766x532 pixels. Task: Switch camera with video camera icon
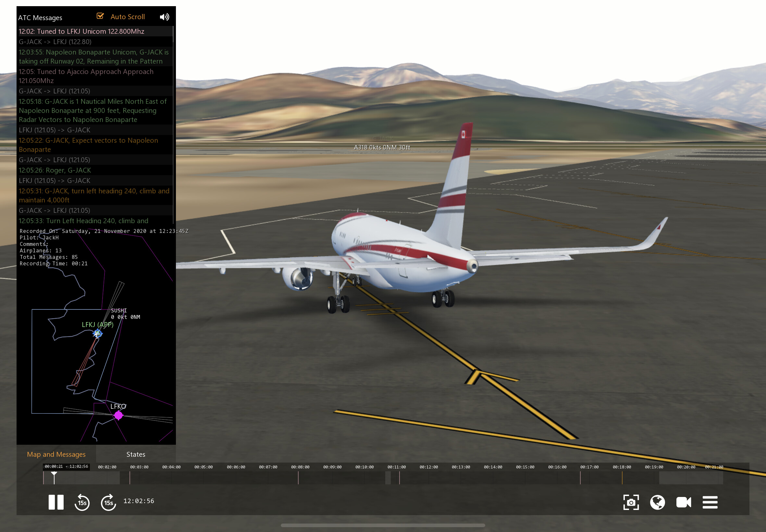coord(683,502)
